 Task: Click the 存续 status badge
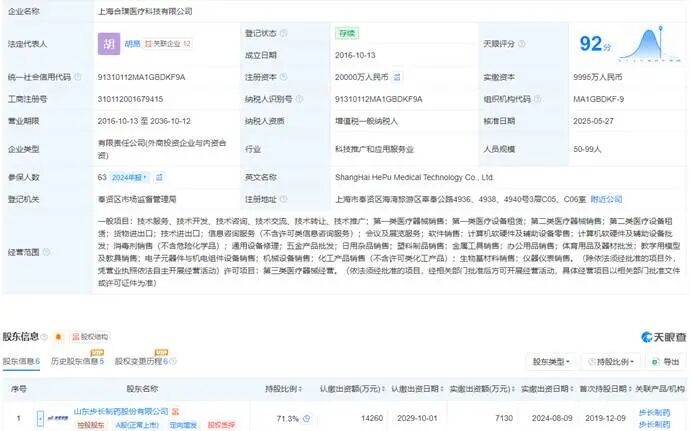point(347,33)
